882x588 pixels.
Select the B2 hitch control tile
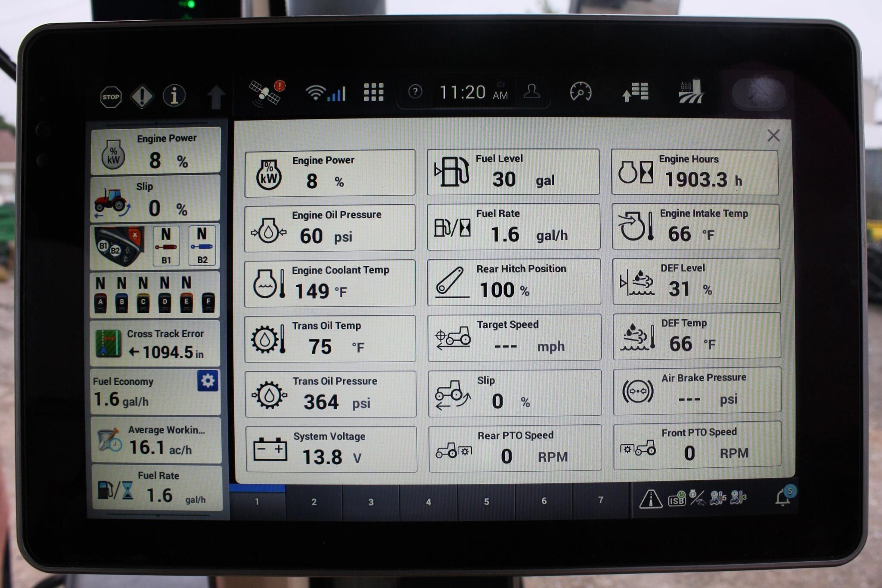click(x=202, y=246)
